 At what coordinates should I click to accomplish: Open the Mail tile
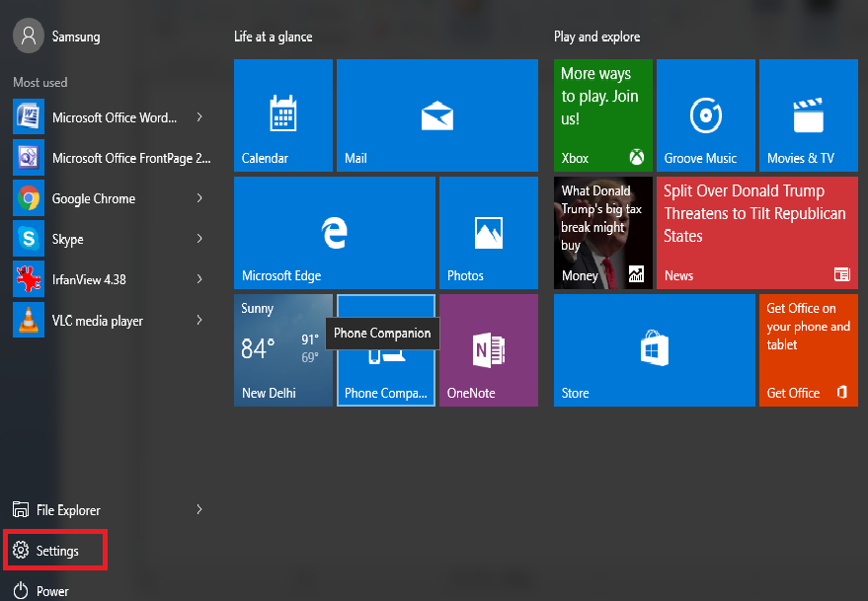(436, 114)
